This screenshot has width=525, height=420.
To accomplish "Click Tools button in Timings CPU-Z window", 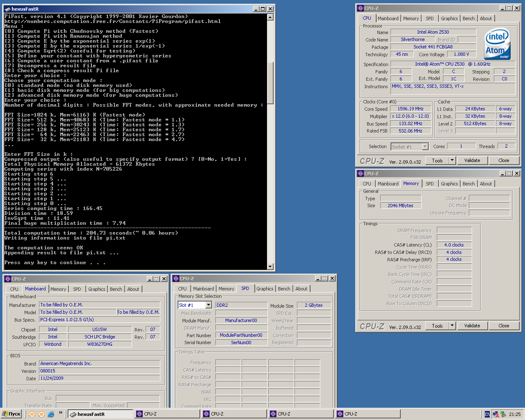I will pyautogui.click(x=437, y=326).
